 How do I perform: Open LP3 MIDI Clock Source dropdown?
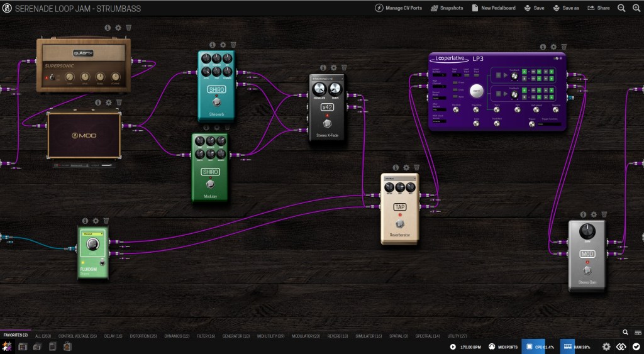439,121
